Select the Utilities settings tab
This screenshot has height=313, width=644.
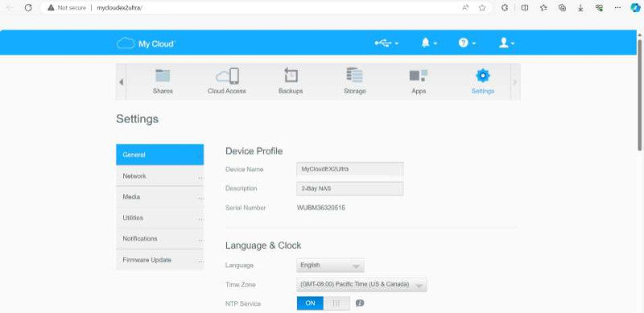(x=159, y=218)
